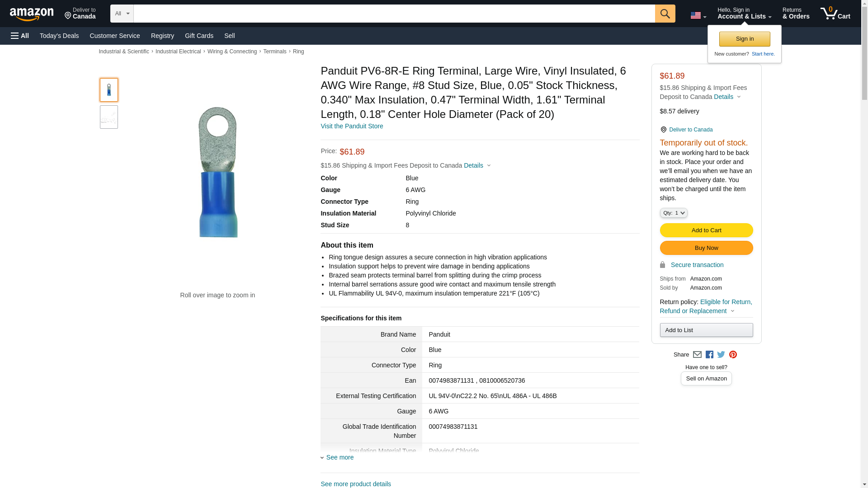
Task: Share on Twitter icon
Action: click(721, 355)
